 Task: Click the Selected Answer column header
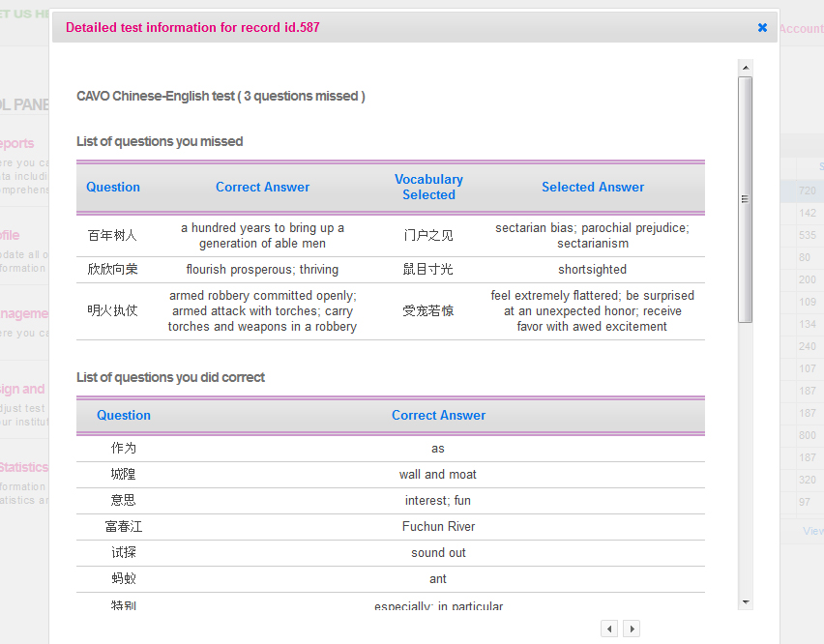pos(592,188)
